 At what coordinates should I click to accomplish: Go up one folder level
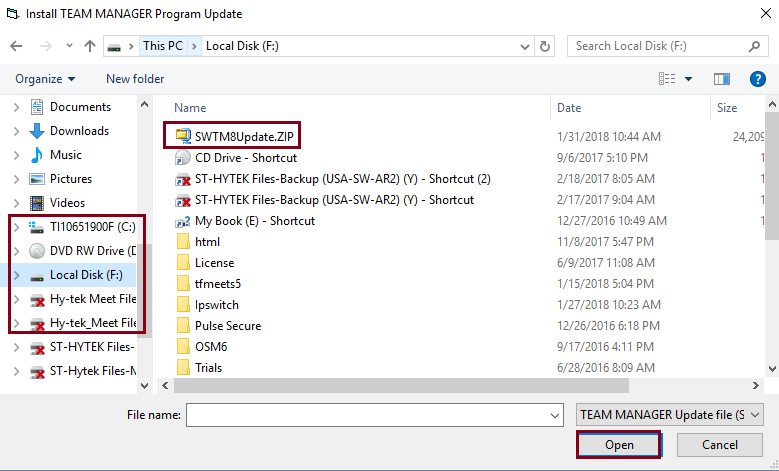pyautogui.click(x=90, y=46)
